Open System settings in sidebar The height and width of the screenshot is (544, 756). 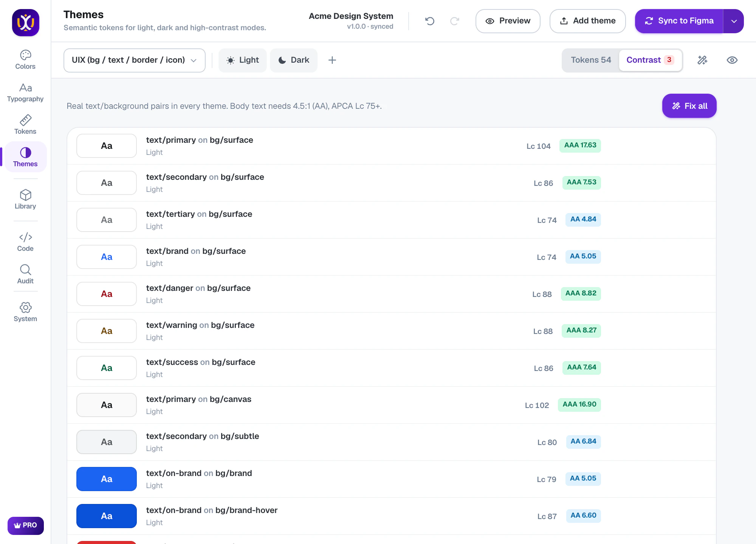coord(25,312)
